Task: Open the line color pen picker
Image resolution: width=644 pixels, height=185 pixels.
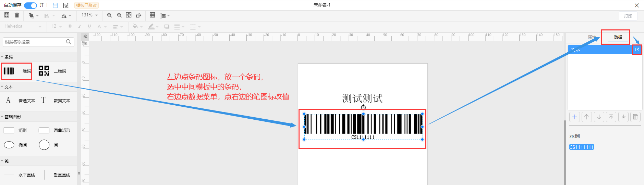Action: [153, 26]
